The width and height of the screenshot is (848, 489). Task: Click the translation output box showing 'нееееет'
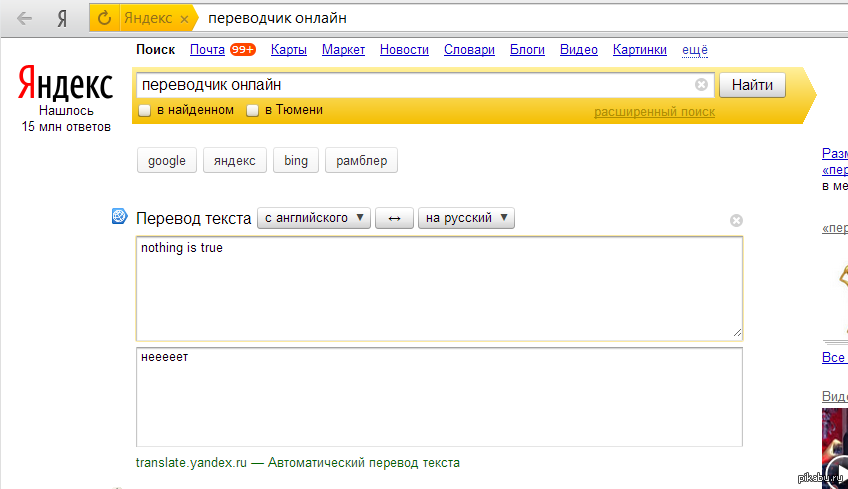[x=439, y=397]
